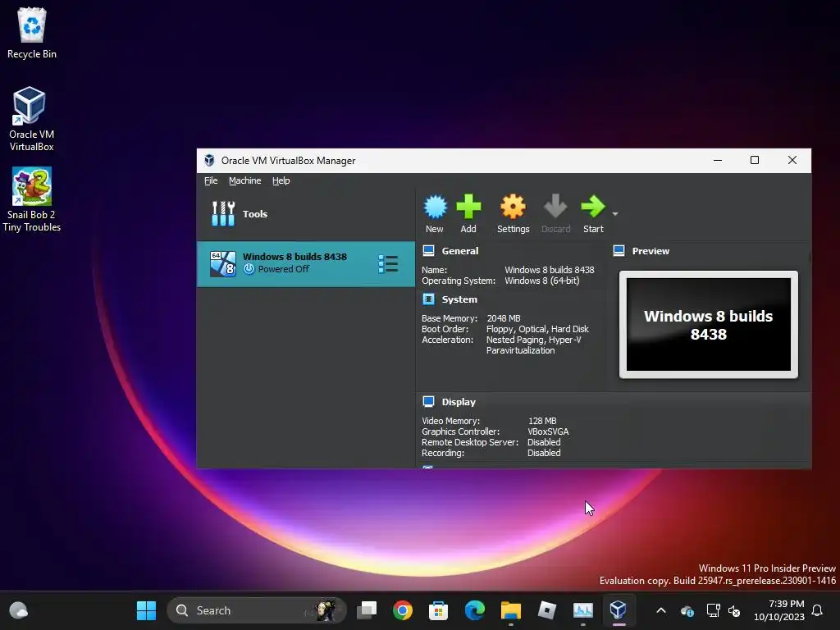Click the Windows 8 OS icon

tap(222, 263)
